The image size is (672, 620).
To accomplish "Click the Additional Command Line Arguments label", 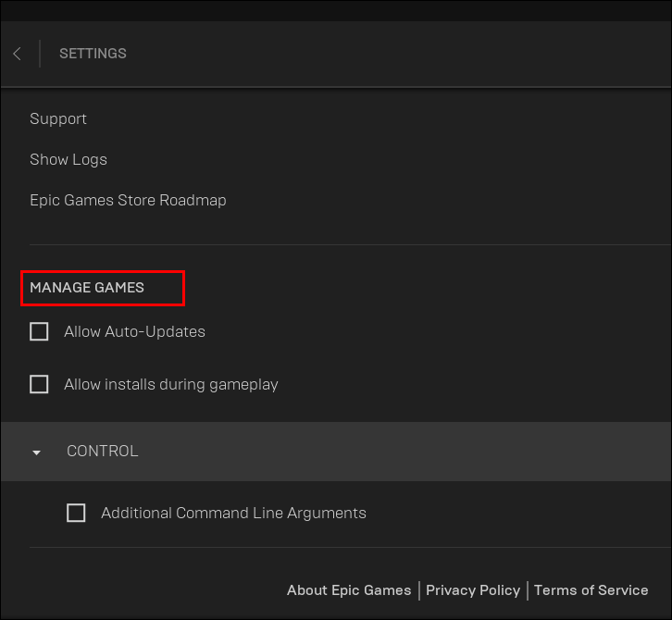I will pyautogui.click(x=233, y=513).
